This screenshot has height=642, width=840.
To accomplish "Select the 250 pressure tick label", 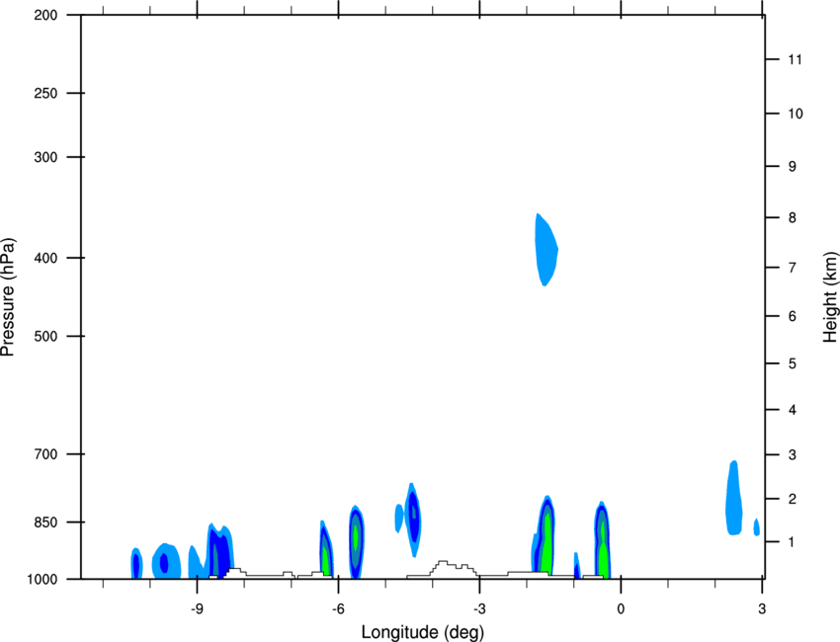I will tap(45, 93).
